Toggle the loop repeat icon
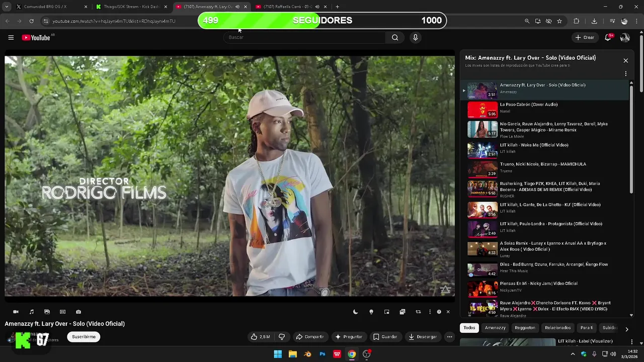The image size is (644, 362). (x=418, y=312)
